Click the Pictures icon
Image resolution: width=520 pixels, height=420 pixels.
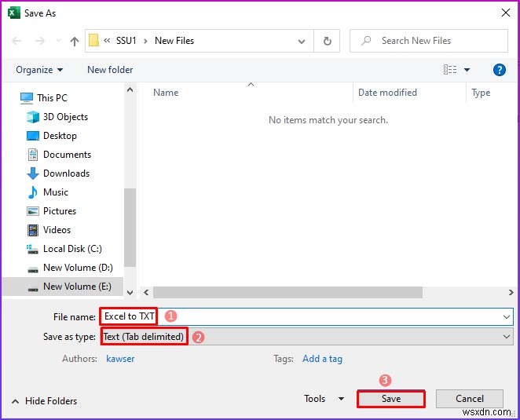pyautogui.click(x=32, y=211)
